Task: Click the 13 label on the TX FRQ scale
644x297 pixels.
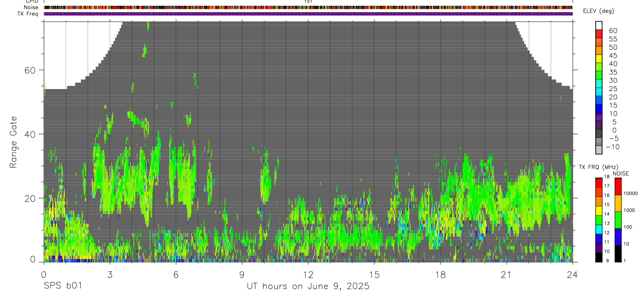Action: point(606,224)
